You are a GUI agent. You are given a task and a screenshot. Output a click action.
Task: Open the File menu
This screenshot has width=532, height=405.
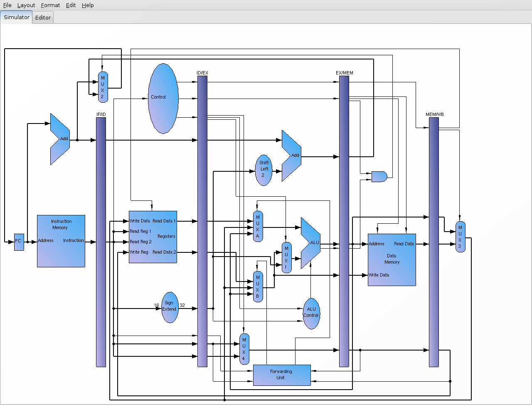tap(7, 5)
